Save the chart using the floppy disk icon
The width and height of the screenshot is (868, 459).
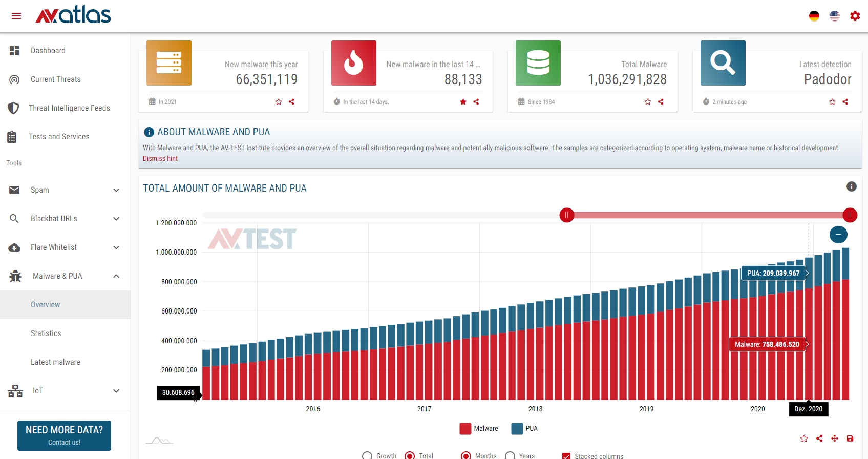click(x=850, y=439)
